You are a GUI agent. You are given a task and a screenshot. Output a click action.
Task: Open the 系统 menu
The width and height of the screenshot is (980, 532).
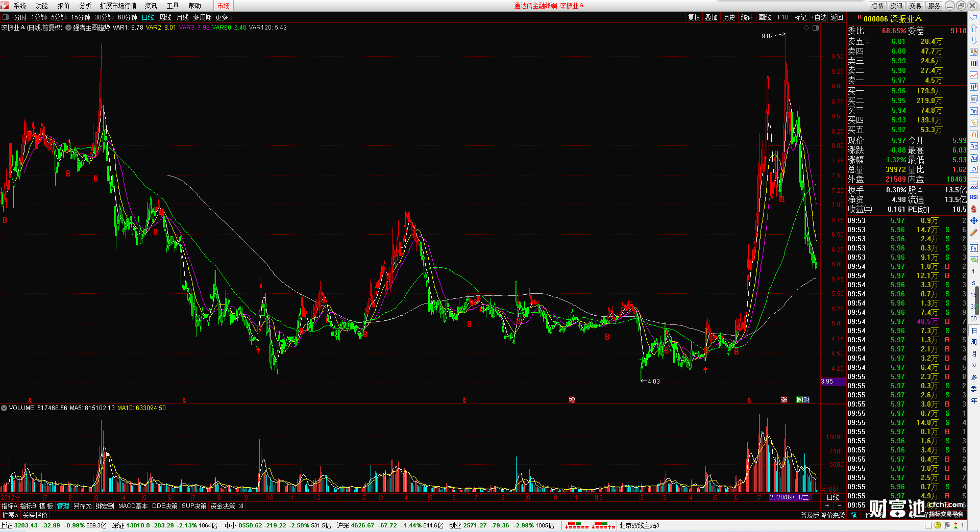coord(20,6)
